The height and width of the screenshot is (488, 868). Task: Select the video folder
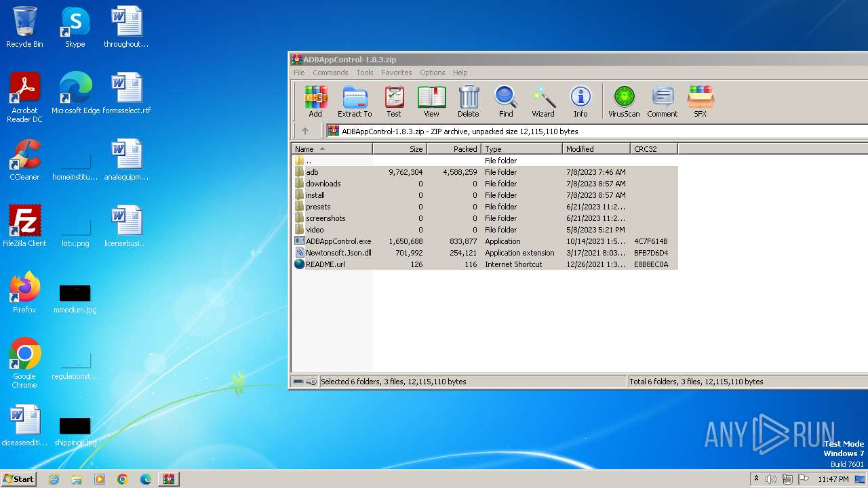(x=485, y=230)
